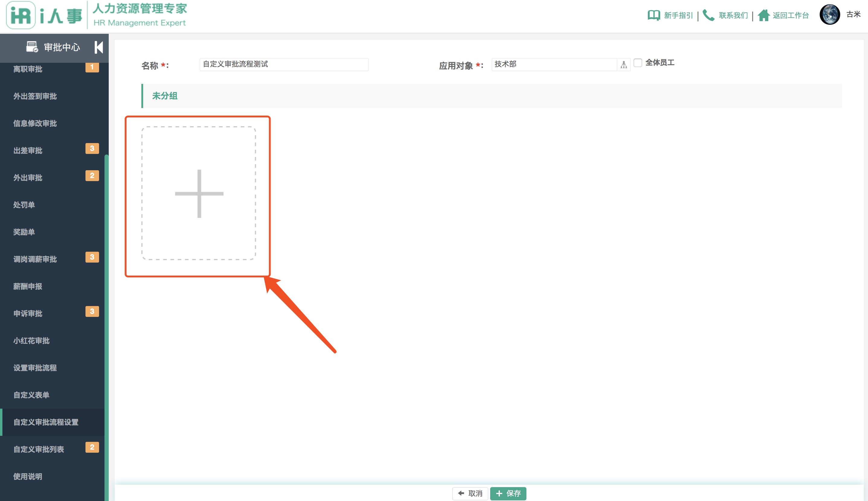Click the 保存 button
868x501 pixels.
pos(508,493)
